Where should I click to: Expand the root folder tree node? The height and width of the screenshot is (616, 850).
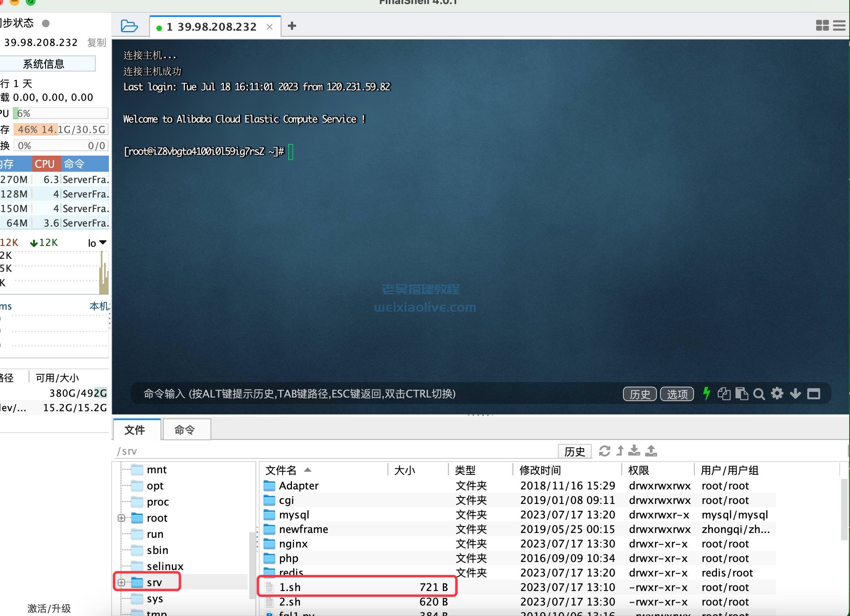pos(121,518)
